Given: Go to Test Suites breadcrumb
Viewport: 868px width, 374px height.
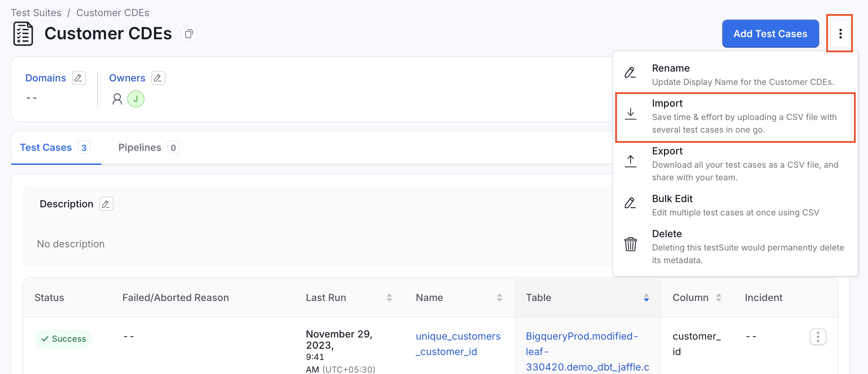Looking at the screenshot, I should 36,13.
